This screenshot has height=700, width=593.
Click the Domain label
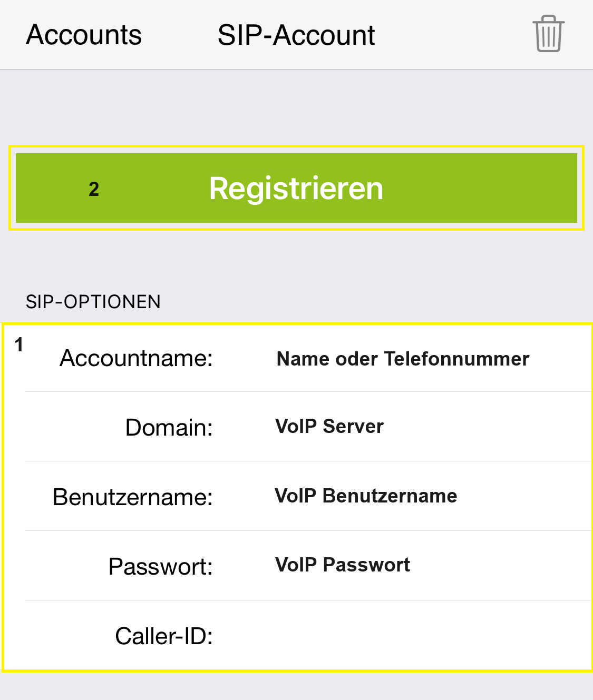169,428
